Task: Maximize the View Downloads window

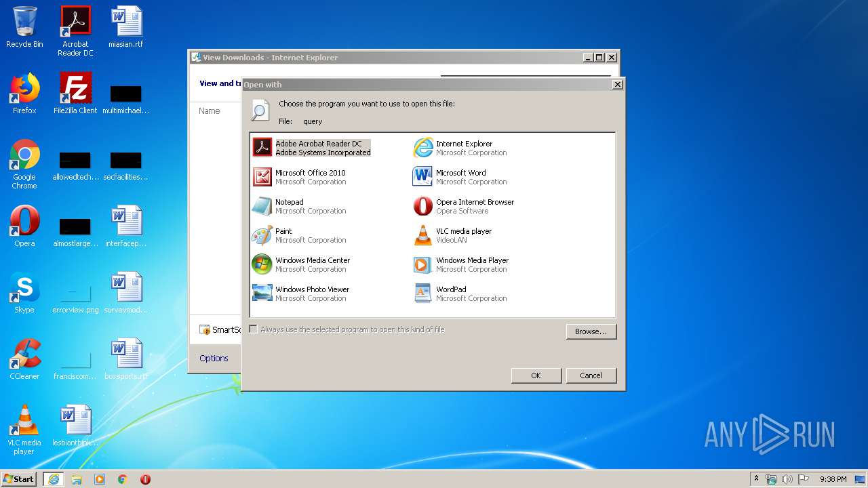Action: [x=599, y=58]
